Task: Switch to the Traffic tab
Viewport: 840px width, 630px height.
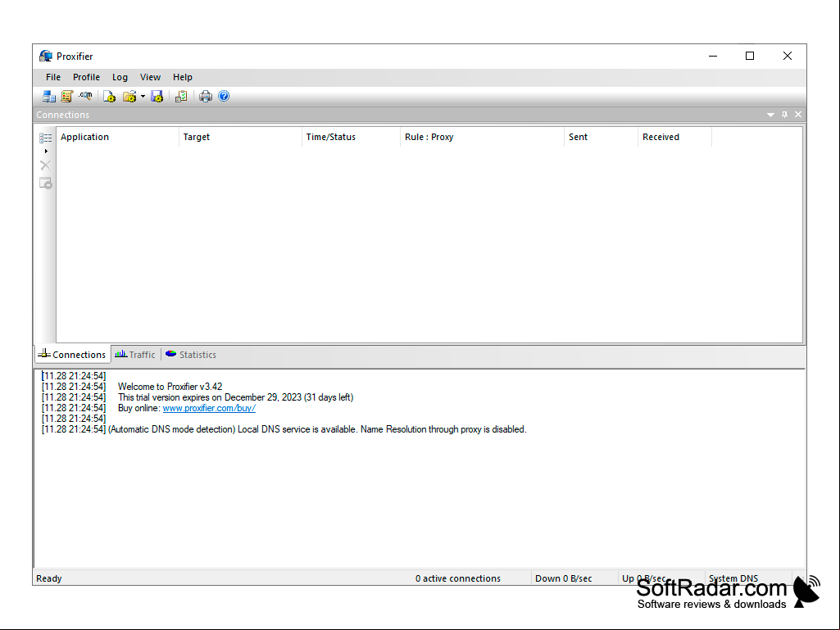Action: pos(135,355)
